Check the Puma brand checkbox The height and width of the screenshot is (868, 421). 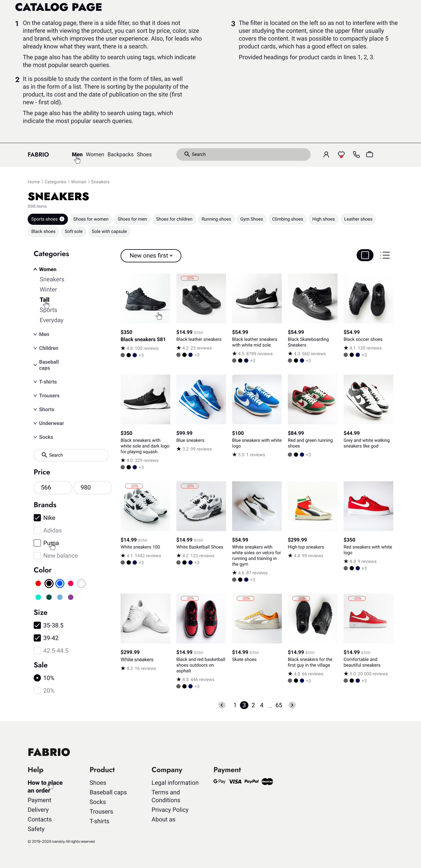37,543
